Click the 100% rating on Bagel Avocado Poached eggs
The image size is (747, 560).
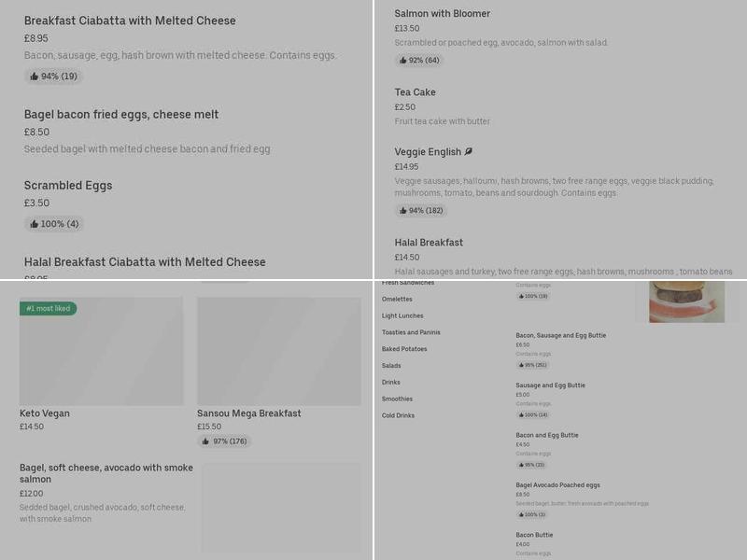(x=532, y=515)
